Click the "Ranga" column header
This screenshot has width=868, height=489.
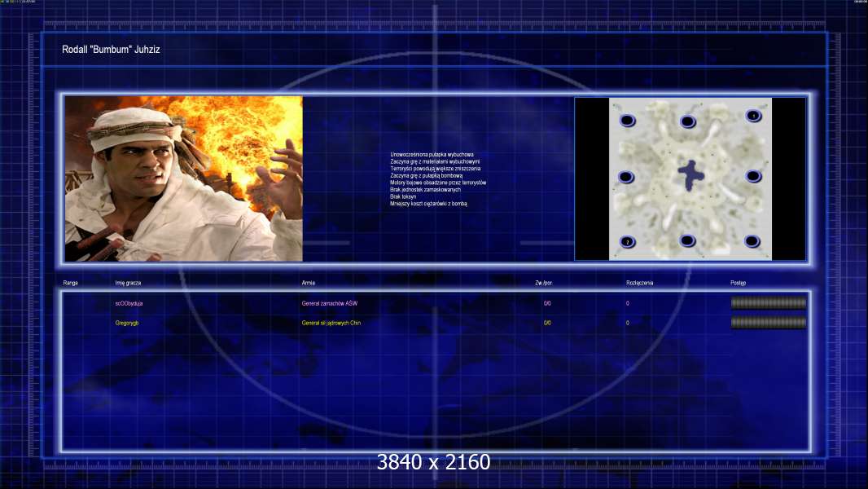tap(70, 283)
